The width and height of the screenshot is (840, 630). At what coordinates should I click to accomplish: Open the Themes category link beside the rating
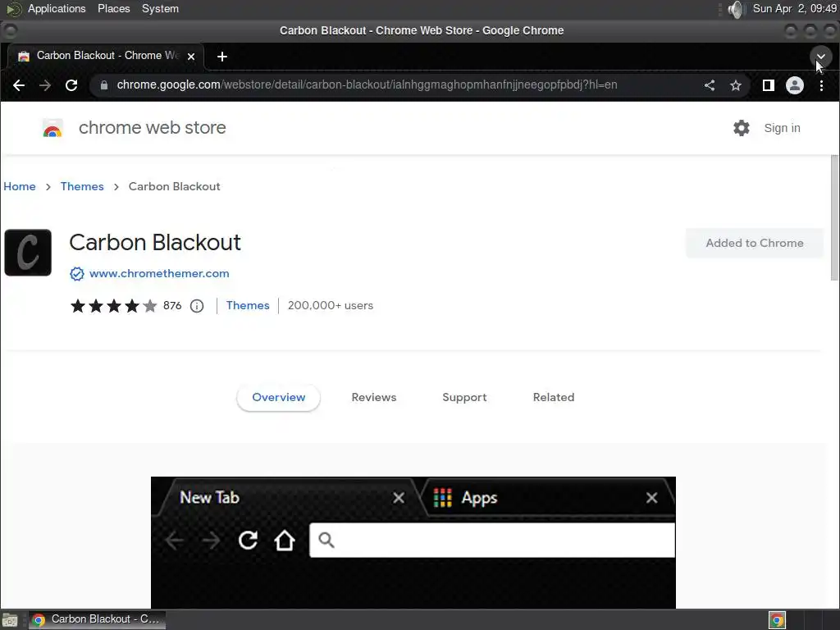coord(248,305)
